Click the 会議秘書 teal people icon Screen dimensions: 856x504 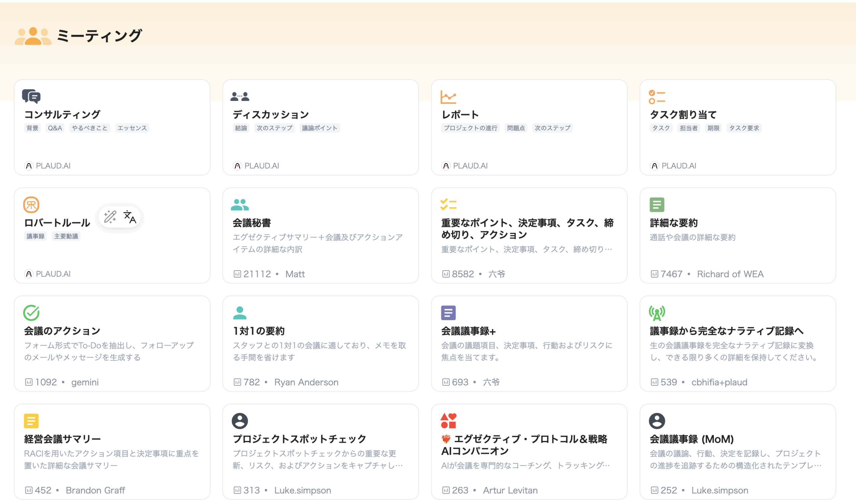[x=240, y=205]
